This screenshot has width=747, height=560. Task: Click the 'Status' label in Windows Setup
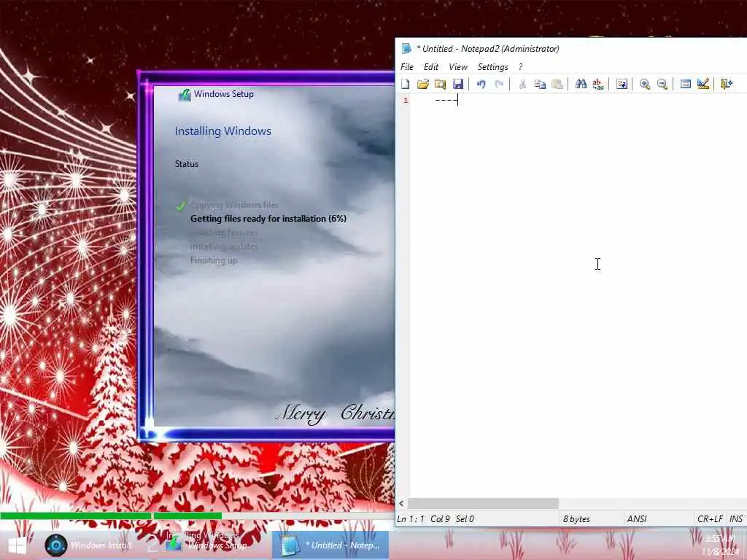[x=186, y=164]
